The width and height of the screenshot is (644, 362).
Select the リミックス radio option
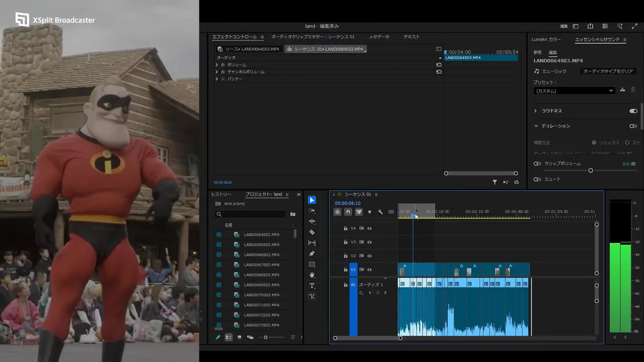(x=594, y=143)
